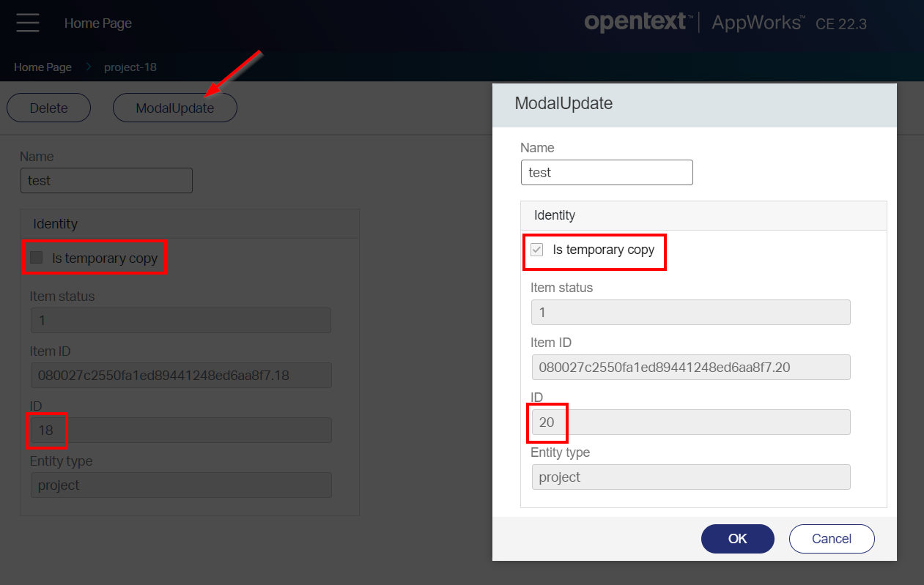924x585 pixels.
Task: Select the project-18 breadcrumb item
Action: pyautogui.click(x=130, y=67)
